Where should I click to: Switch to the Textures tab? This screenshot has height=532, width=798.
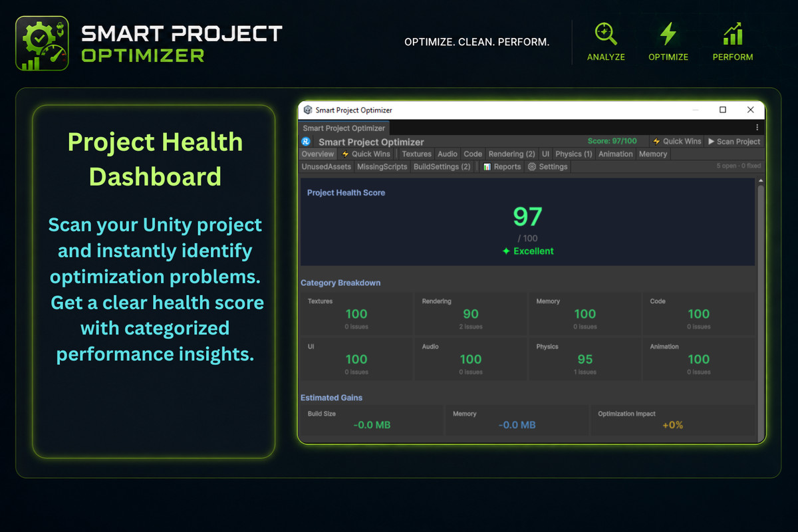point(416,154)
